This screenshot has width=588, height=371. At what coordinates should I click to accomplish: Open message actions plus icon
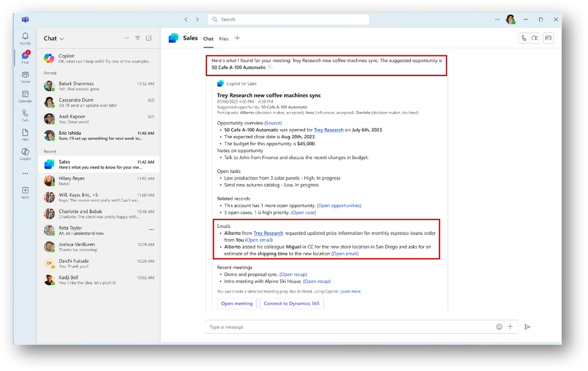coord(510,327)
